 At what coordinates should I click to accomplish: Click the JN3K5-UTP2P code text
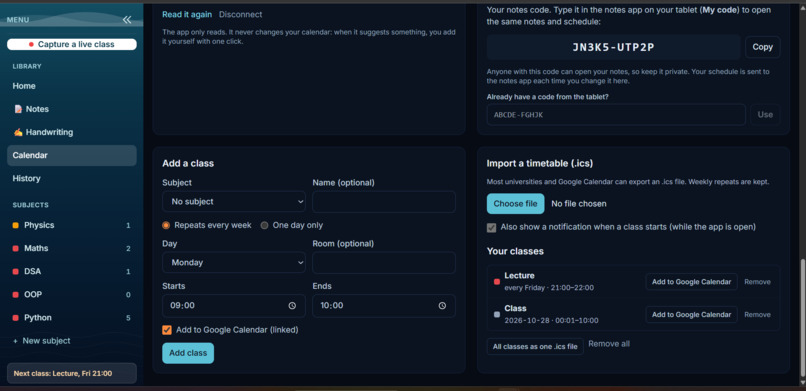coord(613,47)
